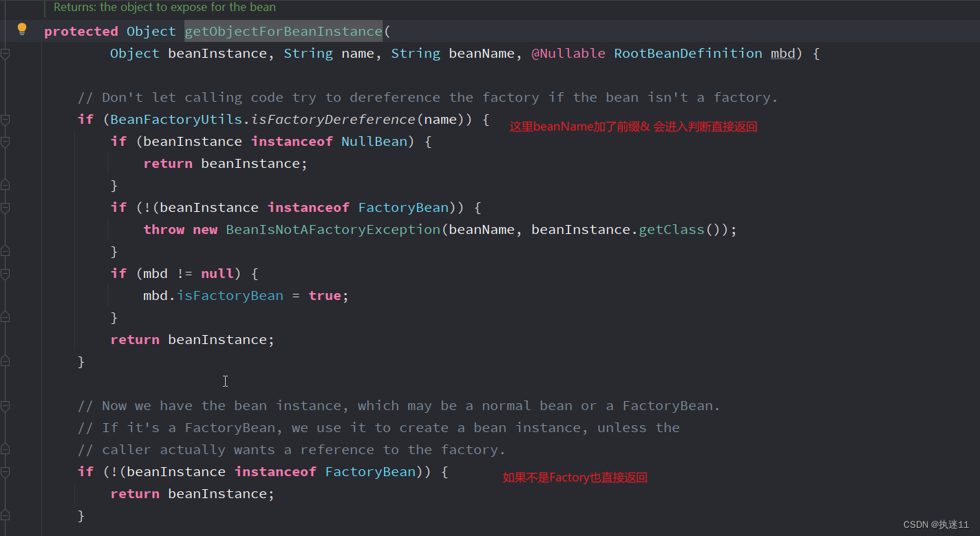Image resolution: width=980 pixels, height=536 pixels.
Task: Click the 'Returns: the object to expose' doc text
Action: point(164,8)
